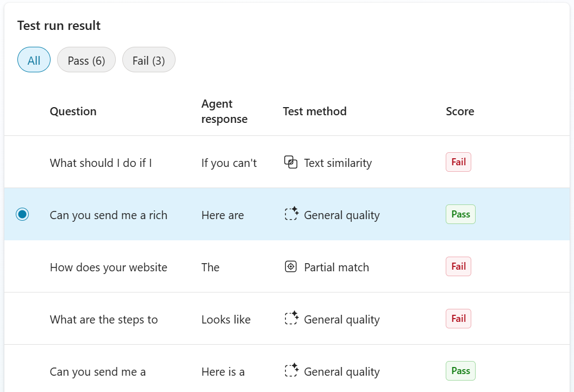This screenshot has width=574, height=392.
Task: Click the Partial match target icon
Action: 291,266
